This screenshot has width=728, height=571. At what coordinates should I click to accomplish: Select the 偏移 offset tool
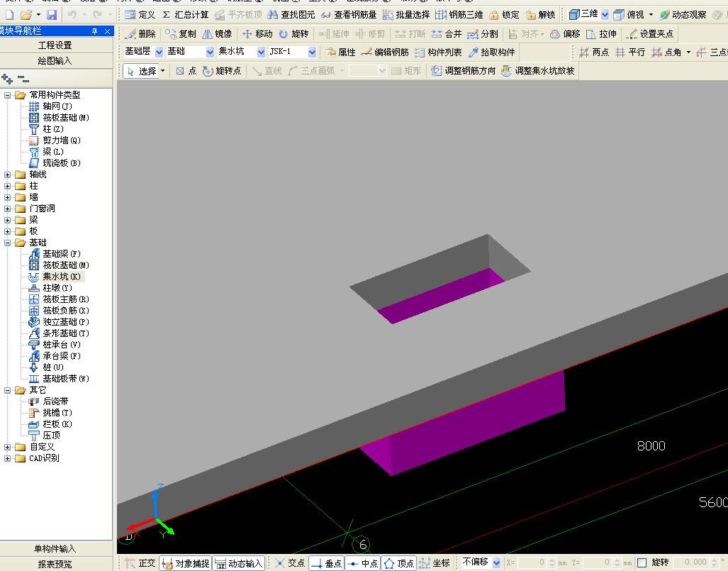(x=565, y=34)
